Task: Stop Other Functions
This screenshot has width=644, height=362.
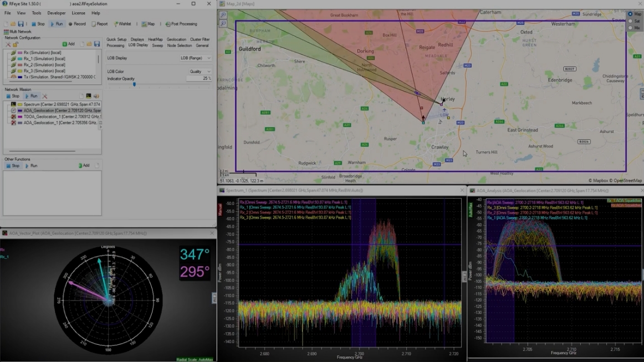Action: (x=13, y=166)
